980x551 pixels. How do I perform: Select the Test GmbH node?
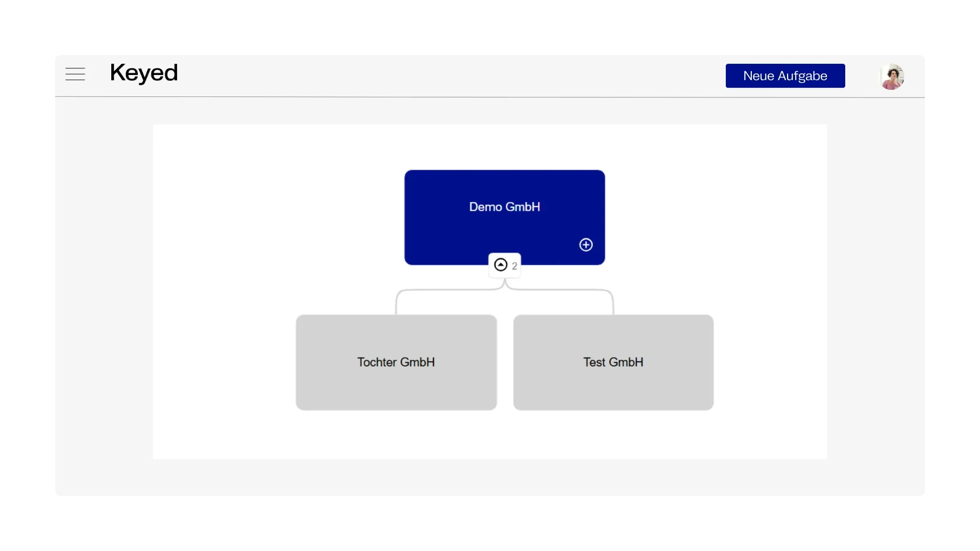click(613, 388)
